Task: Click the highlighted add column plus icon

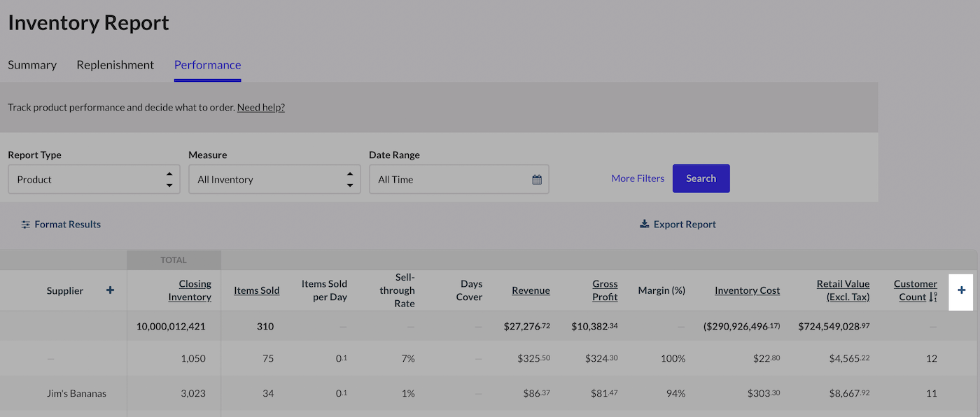Action: (x=961, y=290)
